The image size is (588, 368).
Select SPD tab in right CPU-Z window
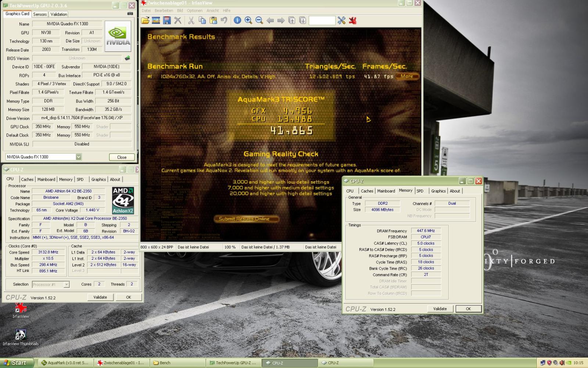pyautogui.click(x=420, y=191)
